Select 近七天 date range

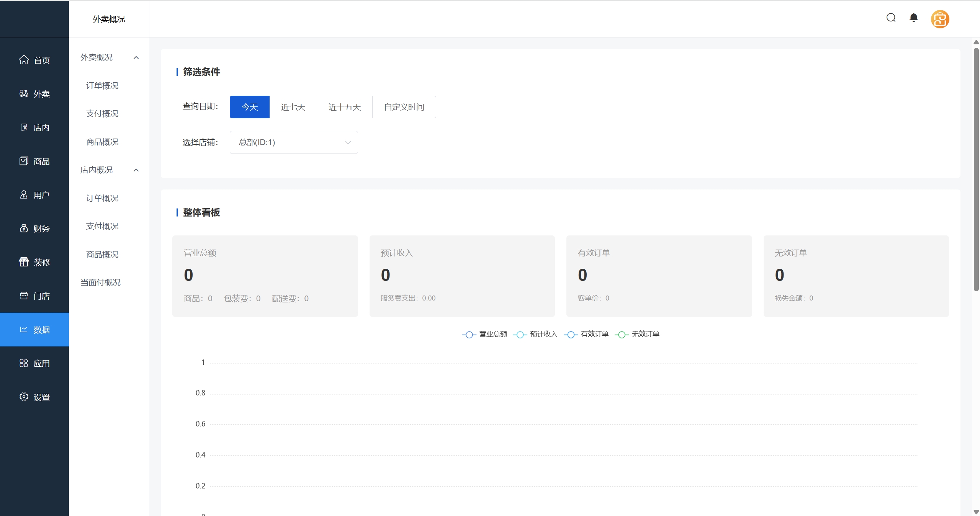293,107
